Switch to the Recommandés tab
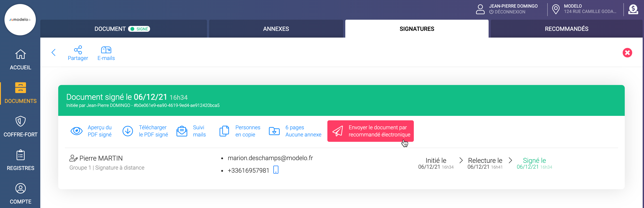 pos(566,29)
